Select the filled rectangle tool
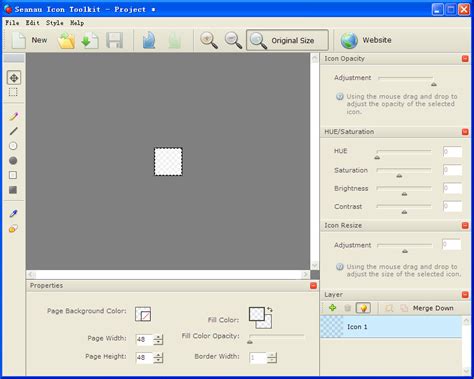Viewport: 474px width, 379px height. [13, 190]
